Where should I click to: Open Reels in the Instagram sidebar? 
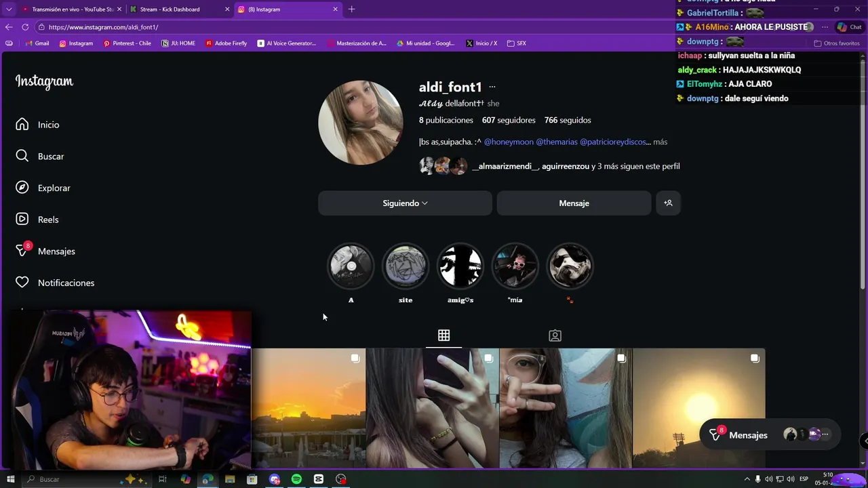37,220
